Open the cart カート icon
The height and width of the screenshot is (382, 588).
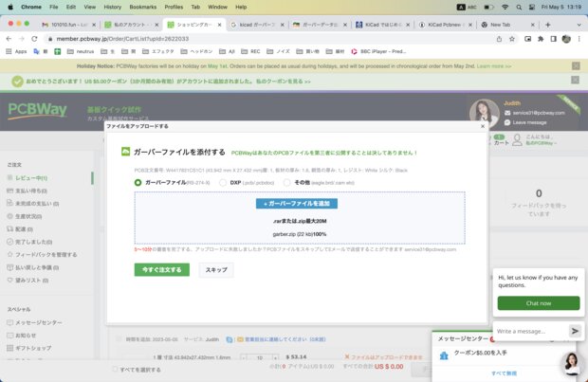(x=501, y=140)
